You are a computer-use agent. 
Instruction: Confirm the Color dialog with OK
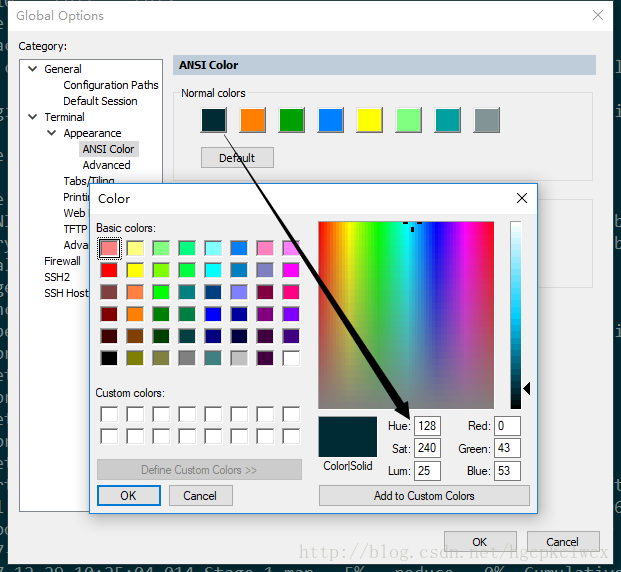[129, 496]
